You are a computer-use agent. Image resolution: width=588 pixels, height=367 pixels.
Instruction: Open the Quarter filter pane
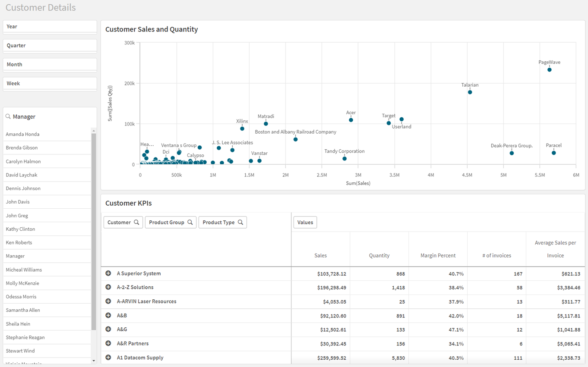[50, 45]
